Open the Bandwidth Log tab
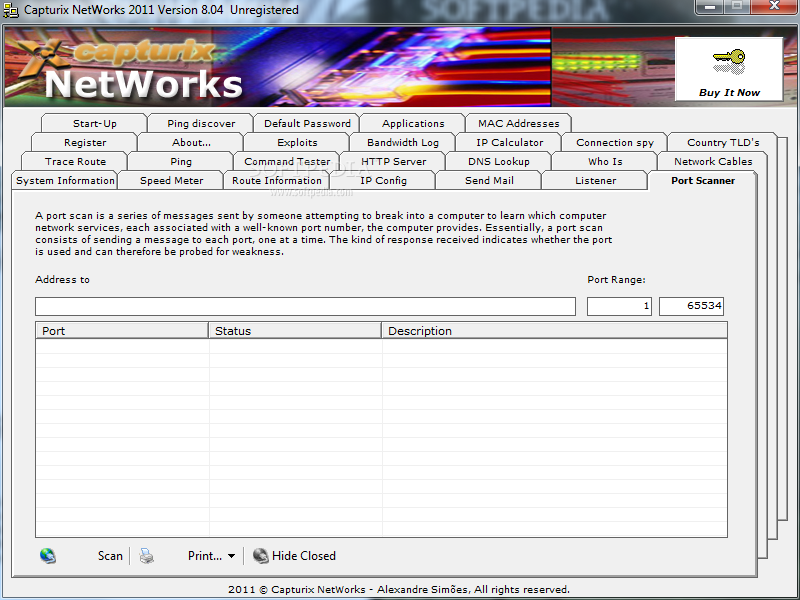The width and height of the screenshot is (800, 600). click(x=403, y=142)
